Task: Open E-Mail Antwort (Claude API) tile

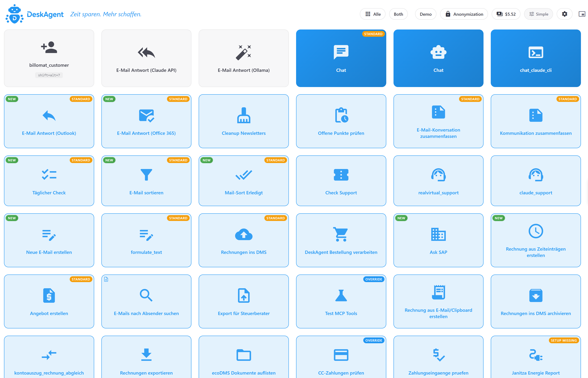Action: click(146, 58)
